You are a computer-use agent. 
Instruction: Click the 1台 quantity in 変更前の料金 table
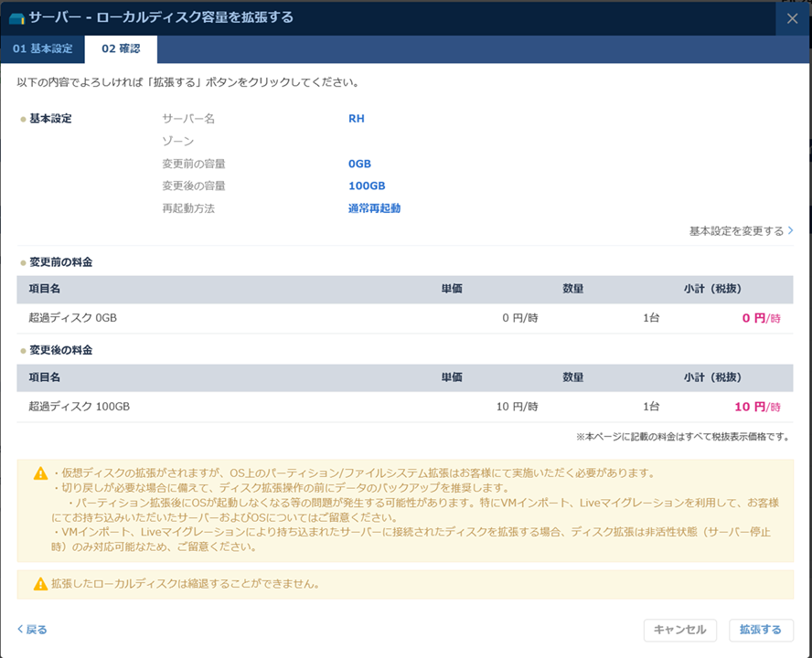651,318
